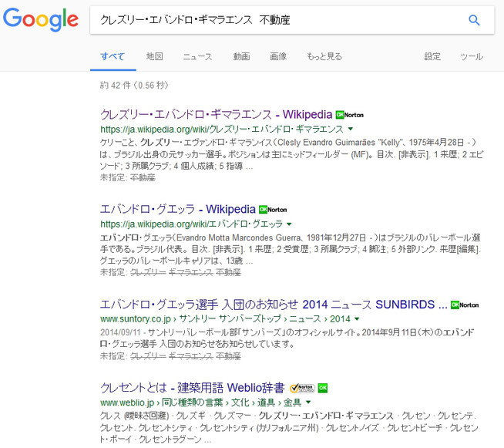Click Norton Secured checkmark badge beside Weblio
This screenshot has width=504, height=448.
coord(302,388)
